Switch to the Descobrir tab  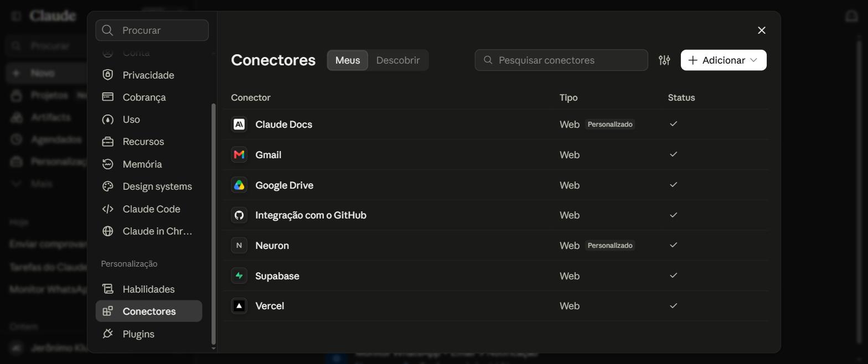(x=398, y=60)
